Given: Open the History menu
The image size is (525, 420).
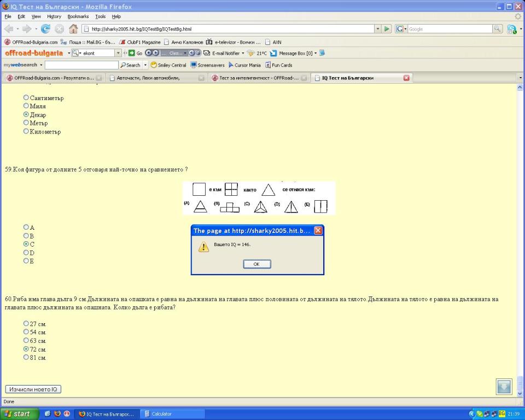Looking at the screenshot, I should click(54, 16).
